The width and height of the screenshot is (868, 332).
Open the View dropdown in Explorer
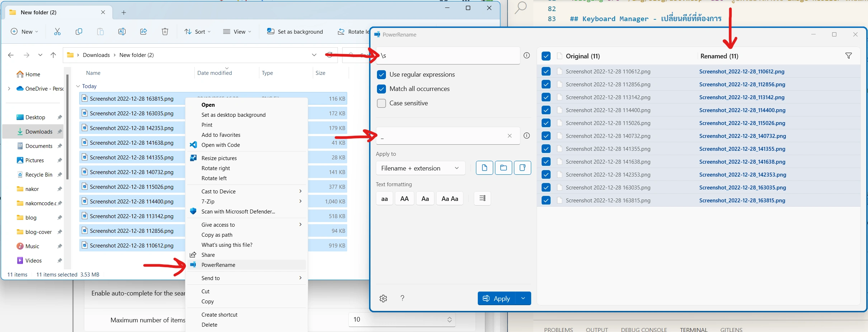coord(237,32)
